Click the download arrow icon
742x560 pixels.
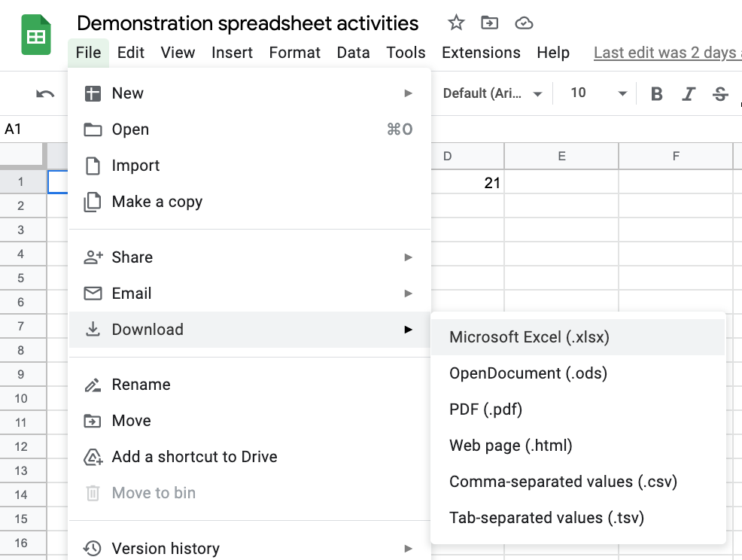[93, 329]
